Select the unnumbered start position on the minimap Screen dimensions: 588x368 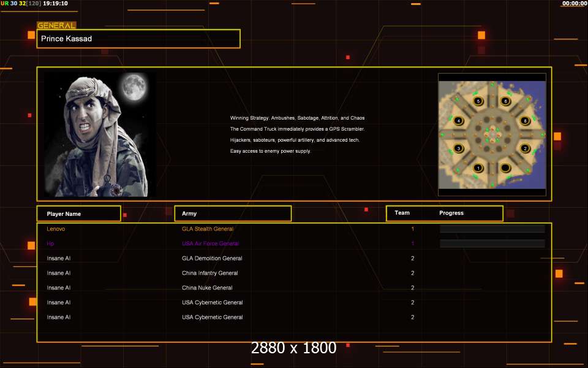[x=505, y=168]
